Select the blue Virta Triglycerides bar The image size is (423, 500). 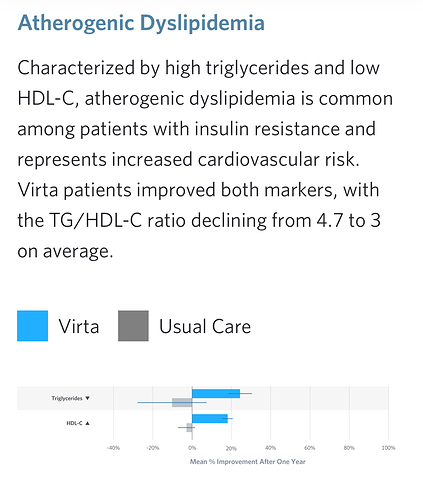point(216,393)
